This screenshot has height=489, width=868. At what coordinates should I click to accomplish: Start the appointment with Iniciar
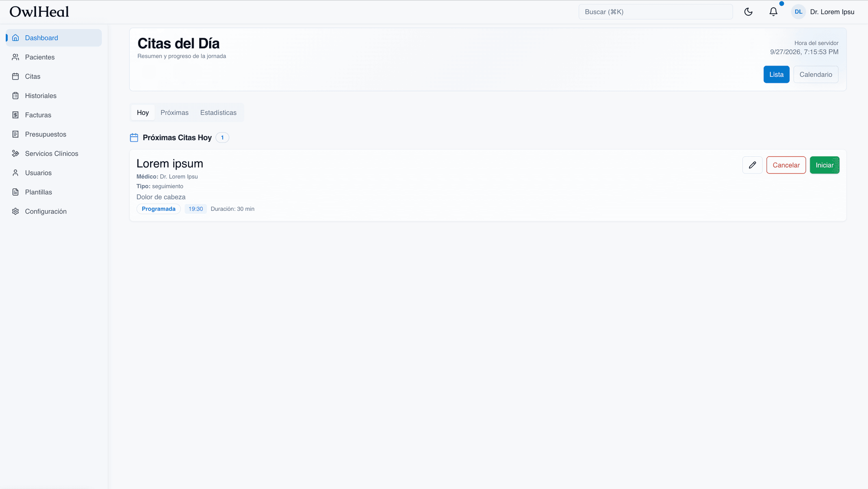click(x=825, y=165)
